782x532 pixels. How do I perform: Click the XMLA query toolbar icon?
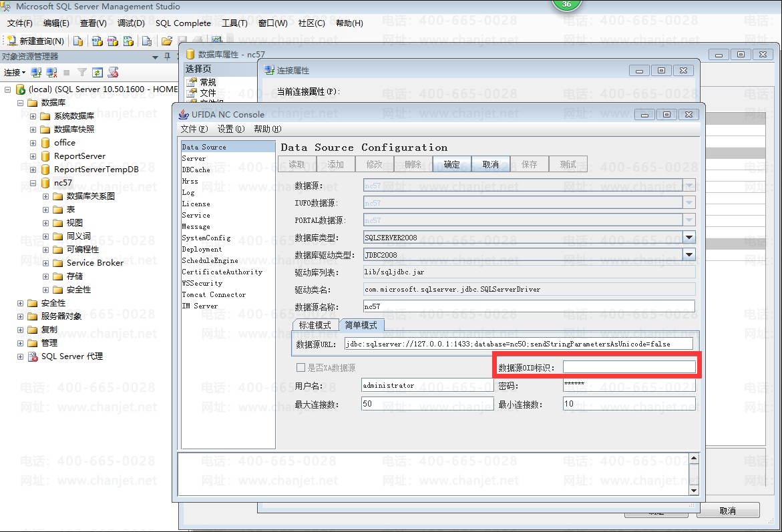pos(129,41)
